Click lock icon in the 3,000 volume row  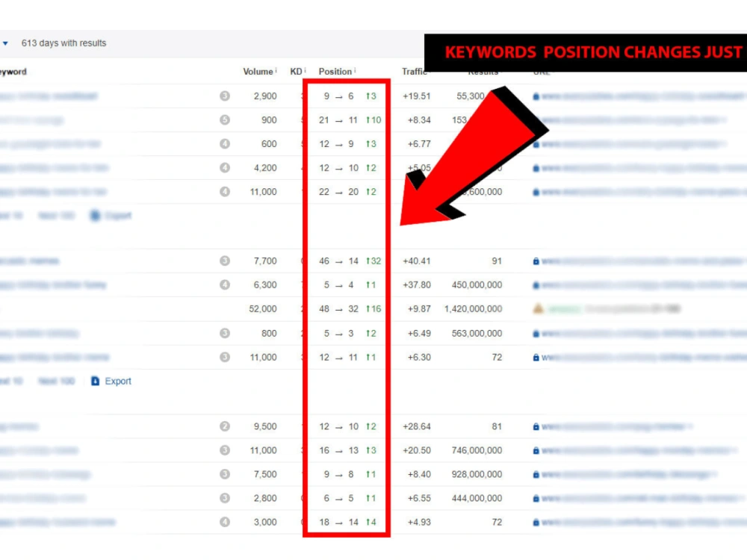(536, 523)
